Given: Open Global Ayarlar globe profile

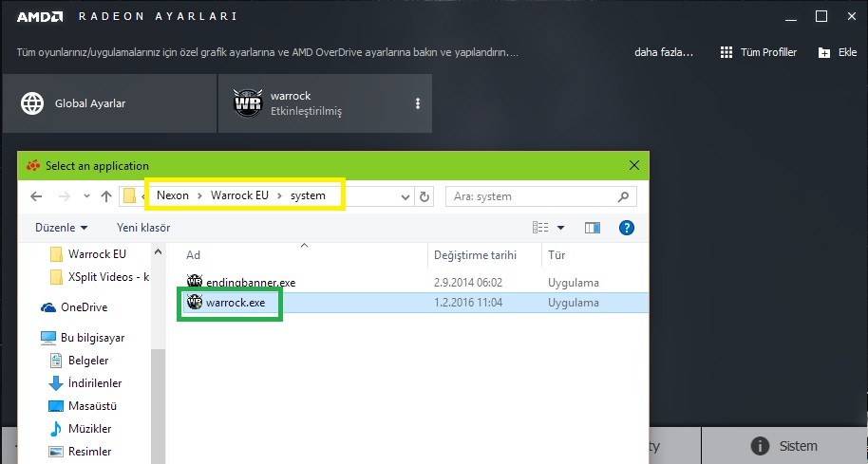Looking at the screenshot, I should coord(109,103).
